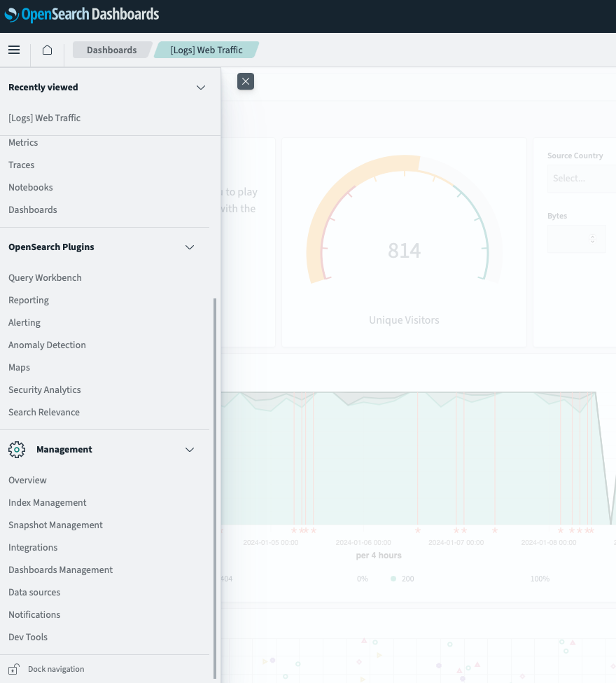The image size is (616, 683).
Task: Collapse the Recently viewed section
Action: 201,88
